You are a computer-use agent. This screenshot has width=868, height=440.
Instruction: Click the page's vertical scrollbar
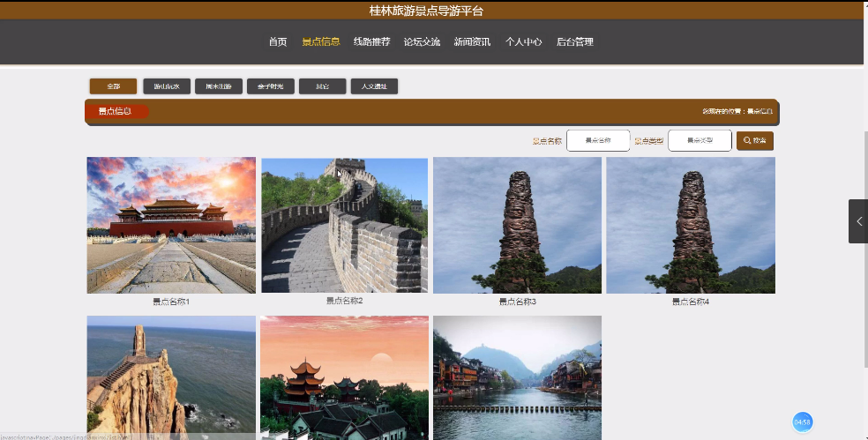pos(865,249)
